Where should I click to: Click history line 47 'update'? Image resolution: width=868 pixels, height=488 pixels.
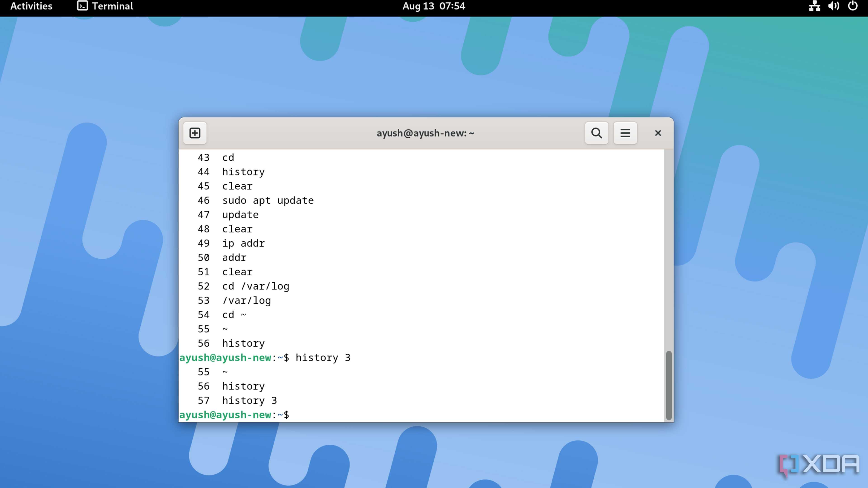tap(240, 215)
